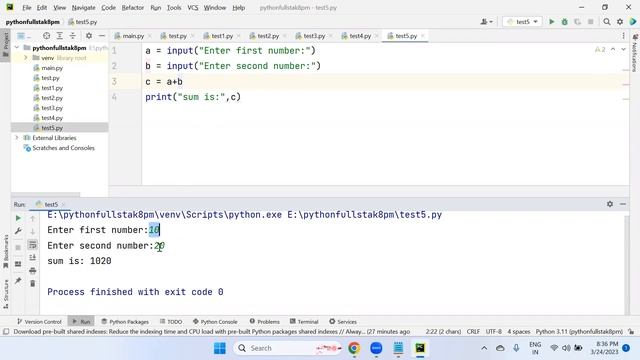Hide the Project panel with minus icon

(x=102, y=36)
